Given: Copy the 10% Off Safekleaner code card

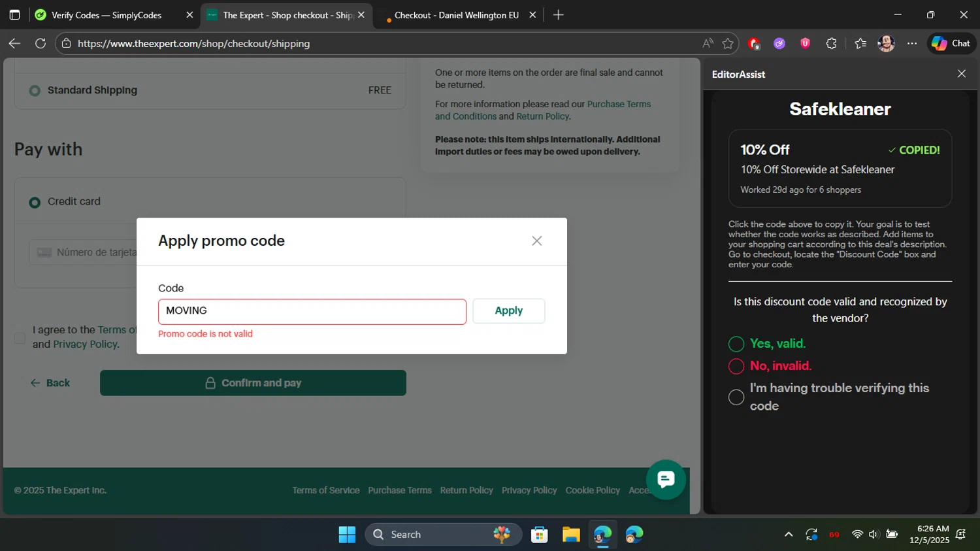Looking at the screenshot, I should [840, 169].
